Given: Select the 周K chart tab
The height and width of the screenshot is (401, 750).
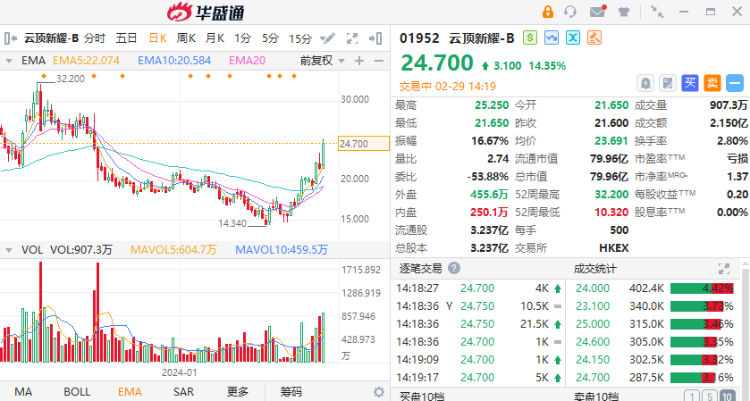Looking at the screenshot, I should (186, 38).
